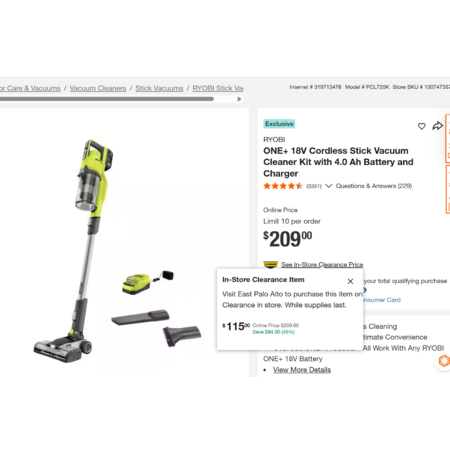The width and height of the screenshot is (450, 450).
Task: Open the orange chat assistant icon
Action: point(444,361)
